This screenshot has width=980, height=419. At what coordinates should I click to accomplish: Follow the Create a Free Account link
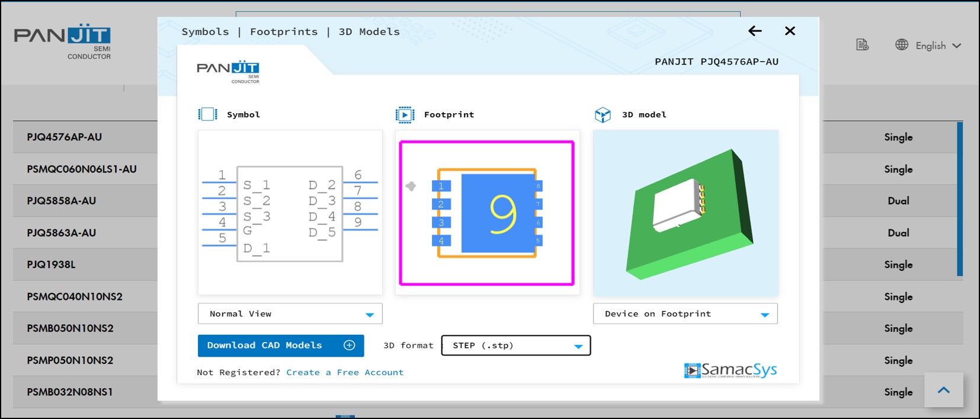(x=345, y=372)
